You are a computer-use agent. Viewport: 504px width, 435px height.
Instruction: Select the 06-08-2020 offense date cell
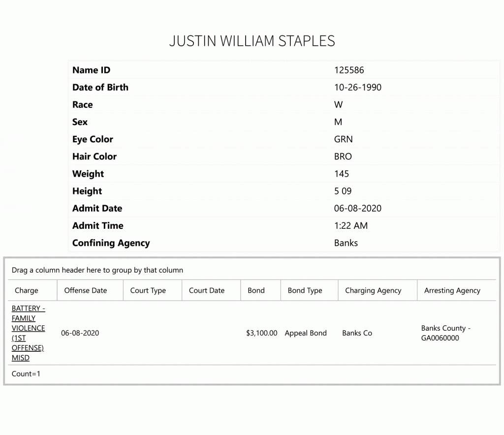click(80, 333)
